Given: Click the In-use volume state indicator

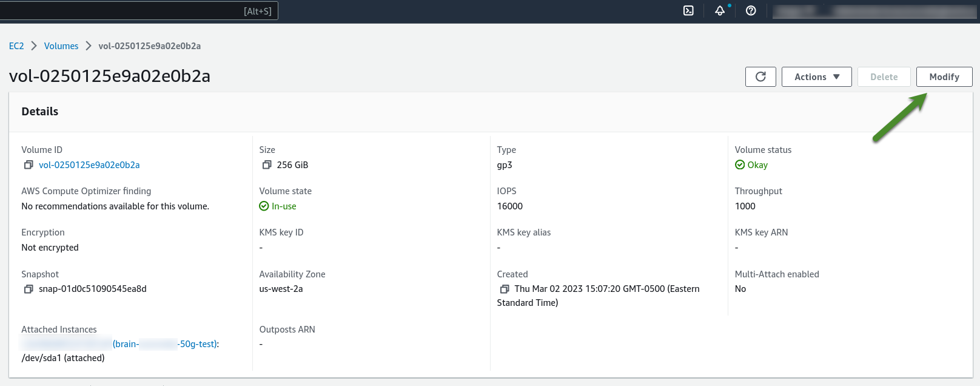Looking at the screenshot, I should (278, 206).
